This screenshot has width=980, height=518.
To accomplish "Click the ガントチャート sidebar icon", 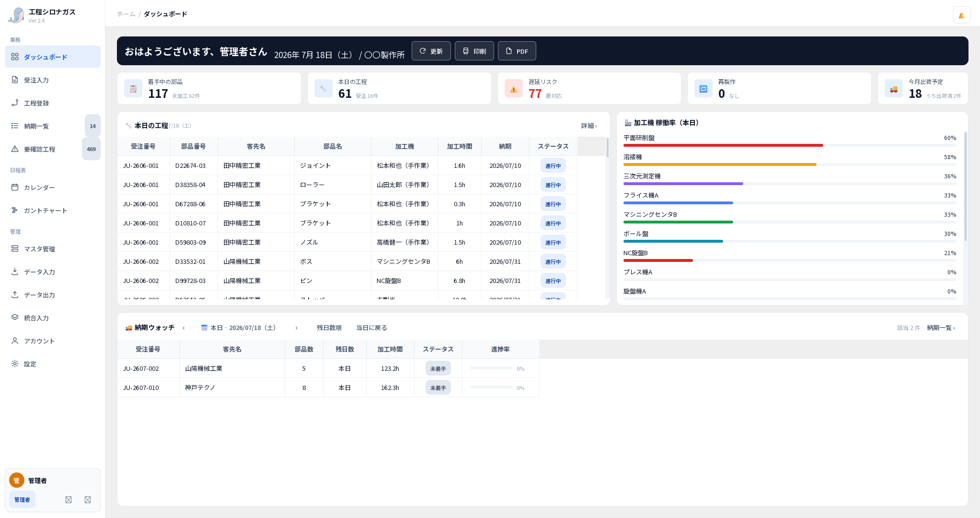I will [x=15, y=210].
